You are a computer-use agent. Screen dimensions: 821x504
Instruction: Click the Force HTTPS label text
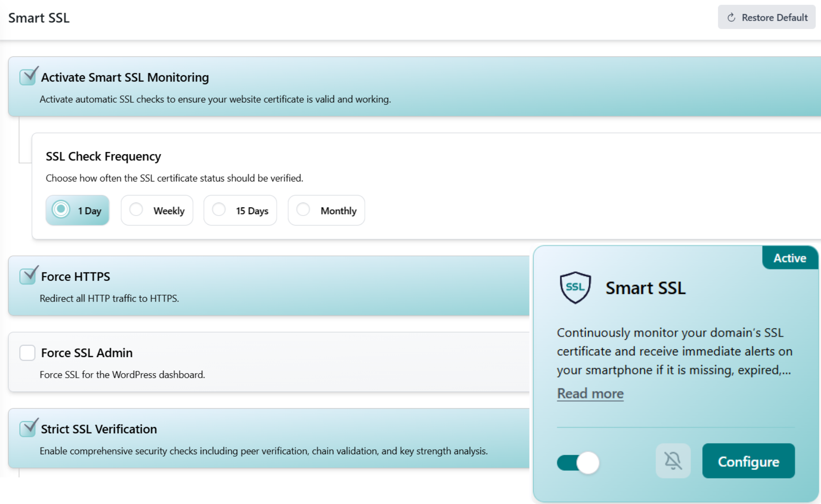75,276
